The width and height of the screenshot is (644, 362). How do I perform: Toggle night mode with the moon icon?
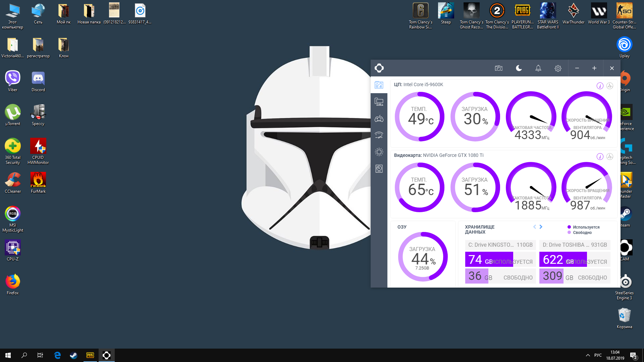pyautogui.click(x=519, y=68)
